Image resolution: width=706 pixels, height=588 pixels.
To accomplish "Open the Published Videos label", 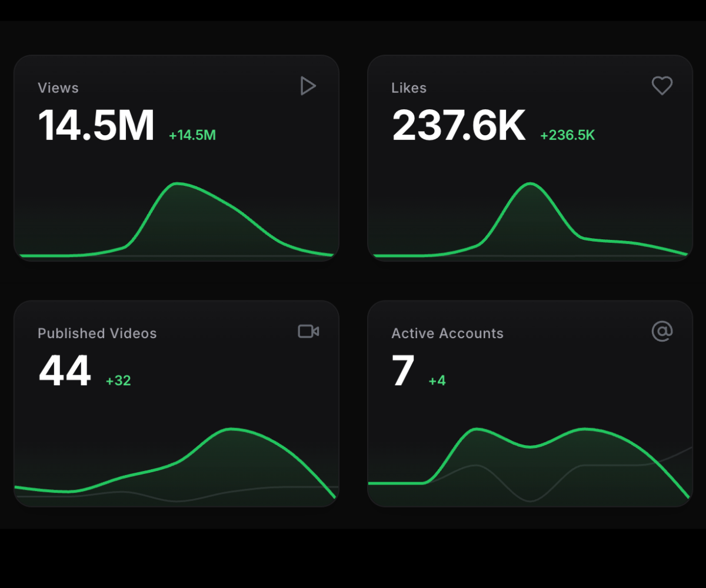I will tap(97, 333).
